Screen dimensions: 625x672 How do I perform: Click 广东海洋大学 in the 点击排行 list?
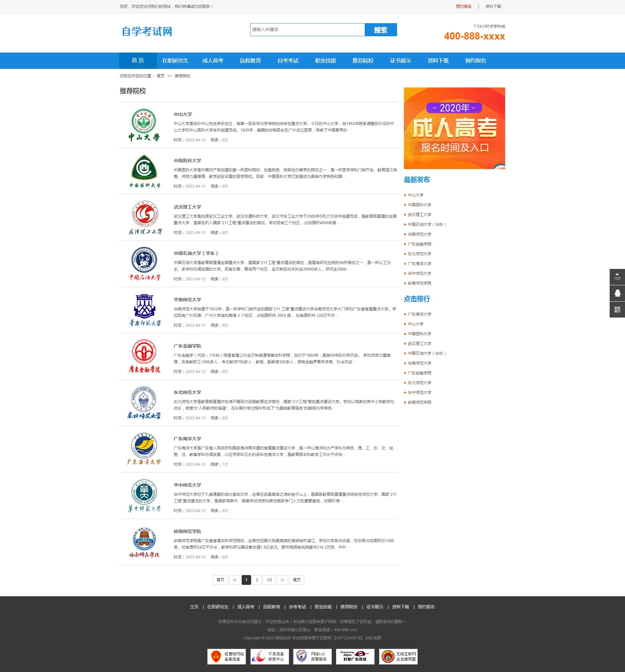pyautogui.click(x=419, y=314)
